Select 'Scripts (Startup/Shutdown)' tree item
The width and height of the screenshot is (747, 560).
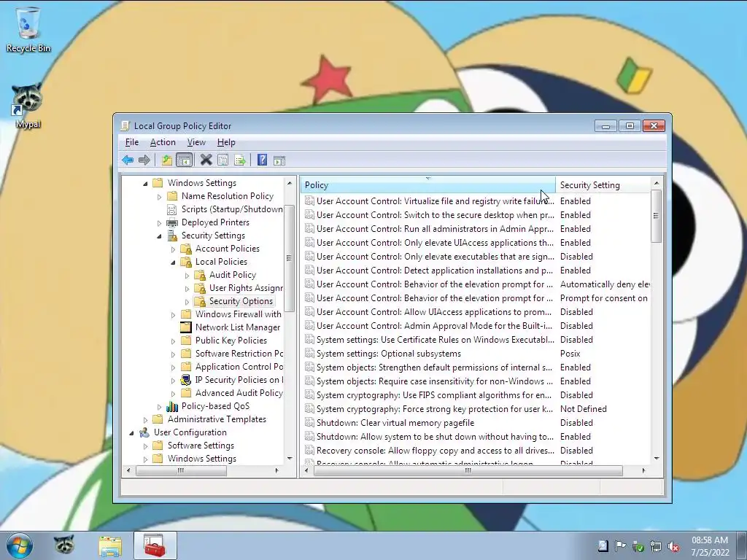232,209
